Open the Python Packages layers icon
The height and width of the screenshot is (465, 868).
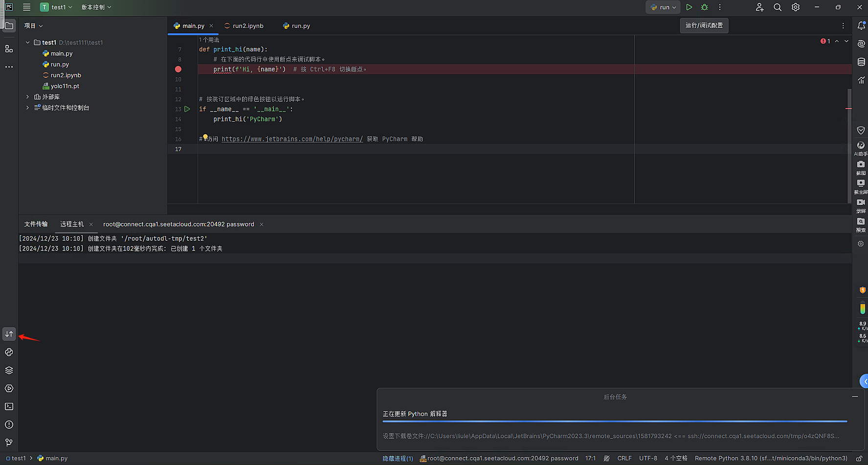[9, 370]
